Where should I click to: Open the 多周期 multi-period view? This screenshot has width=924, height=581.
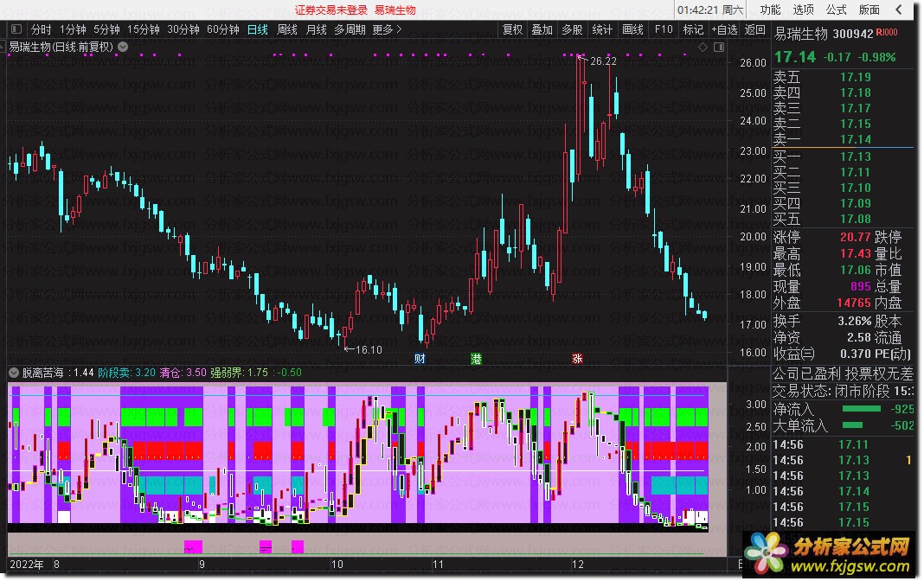point(350,29)
